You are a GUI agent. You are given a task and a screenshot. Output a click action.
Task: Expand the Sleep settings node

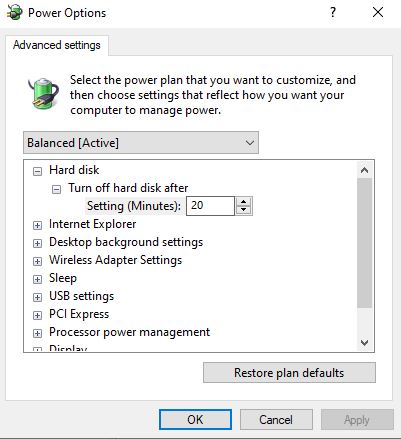click(37, 279)
